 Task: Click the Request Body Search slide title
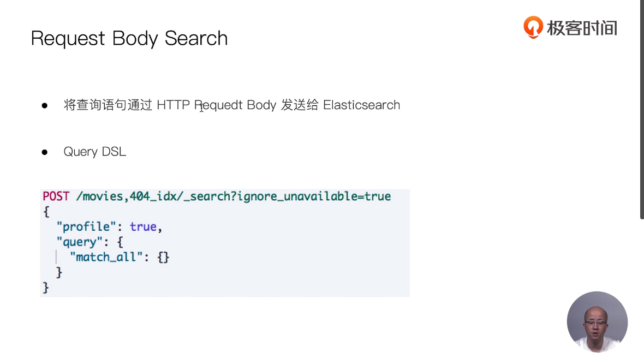tap(129, 39)
